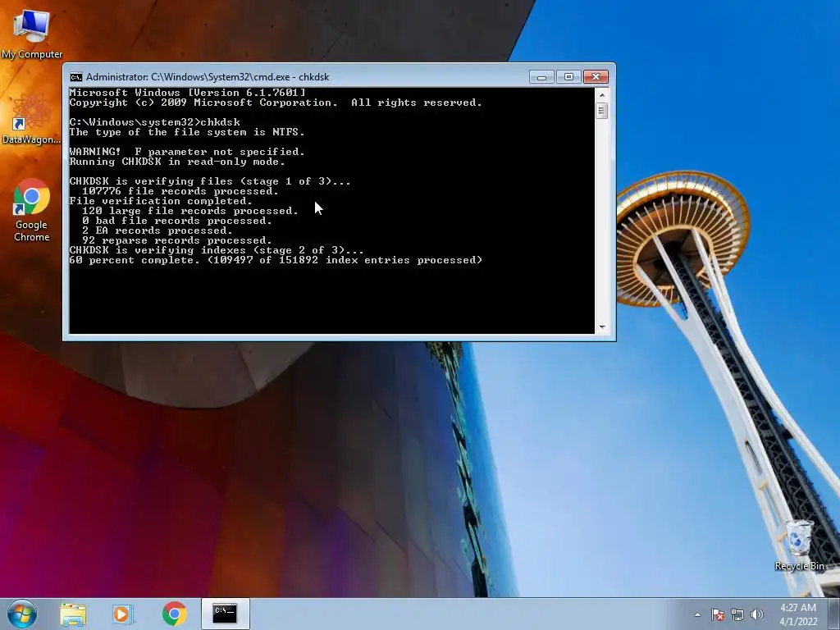This screenshot has height=630, width=840.
Task: Open the Recycle Bin on the desktop
Action: point(799,545)
